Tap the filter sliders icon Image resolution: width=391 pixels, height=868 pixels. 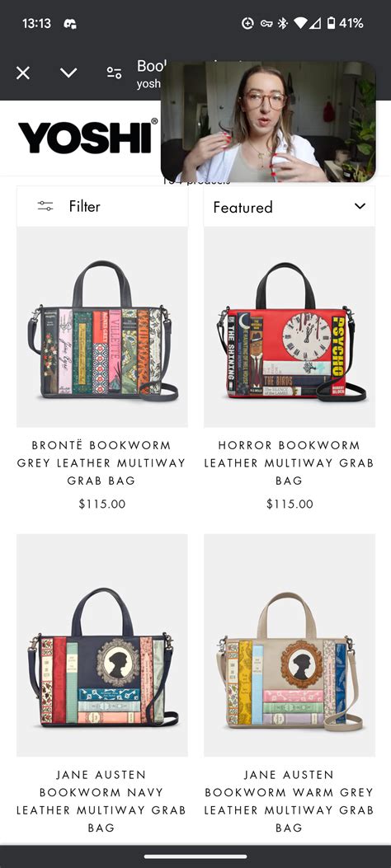[x=45, y=206]
